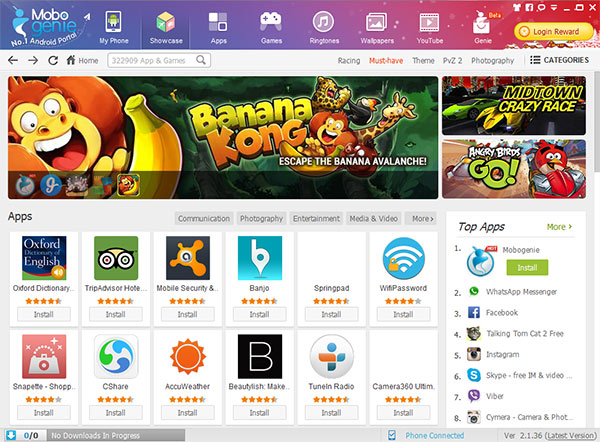Image resolution: width=600 pixels, height=442 pixels.
Task: Open the WifiPassword app icon
Action: (404, 258)
